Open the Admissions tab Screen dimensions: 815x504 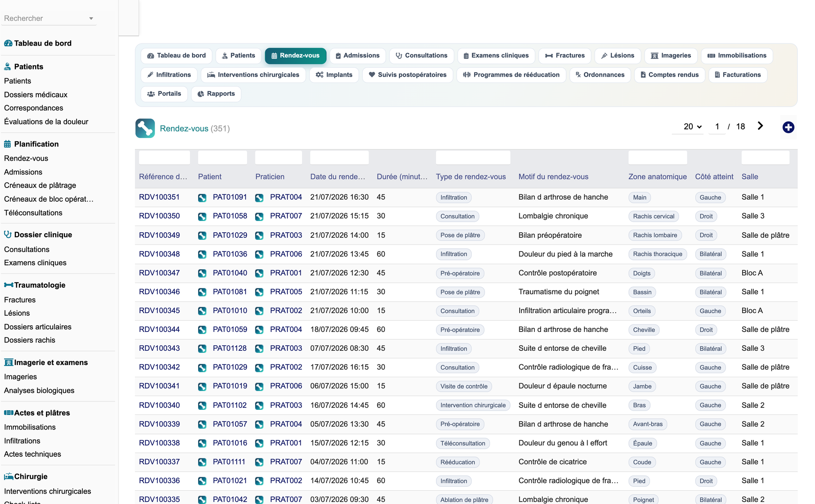tap(357, 56)
